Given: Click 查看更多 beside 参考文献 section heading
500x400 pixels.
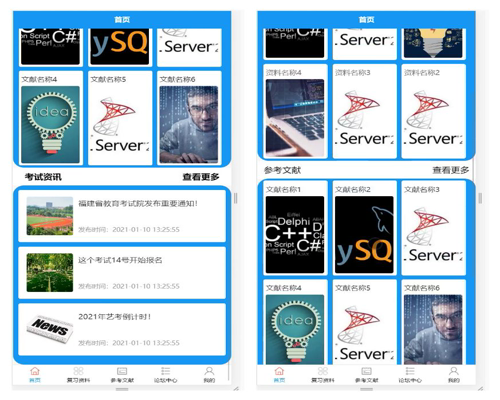Looking at the screenshot, I should tap(451, 170).
